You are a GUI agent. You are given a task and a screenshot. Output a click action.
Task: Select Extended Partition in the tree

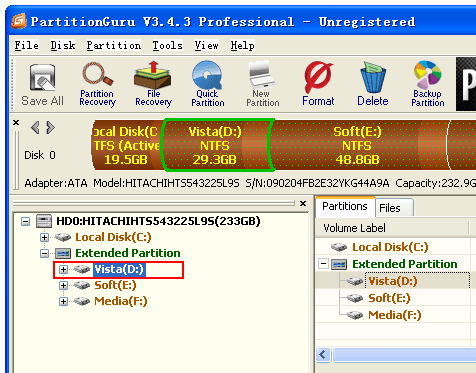point(128,253)
